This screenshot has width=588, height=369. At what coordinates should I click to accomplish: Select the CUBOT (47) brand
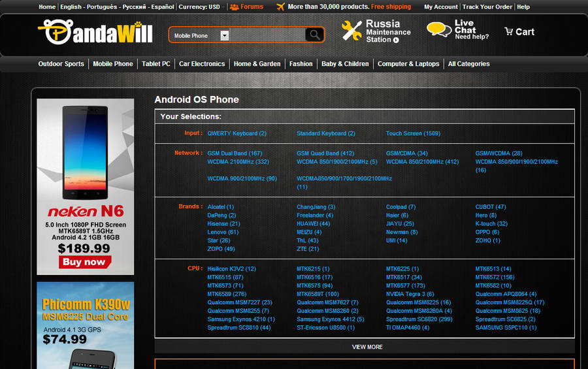coord(491,206)
